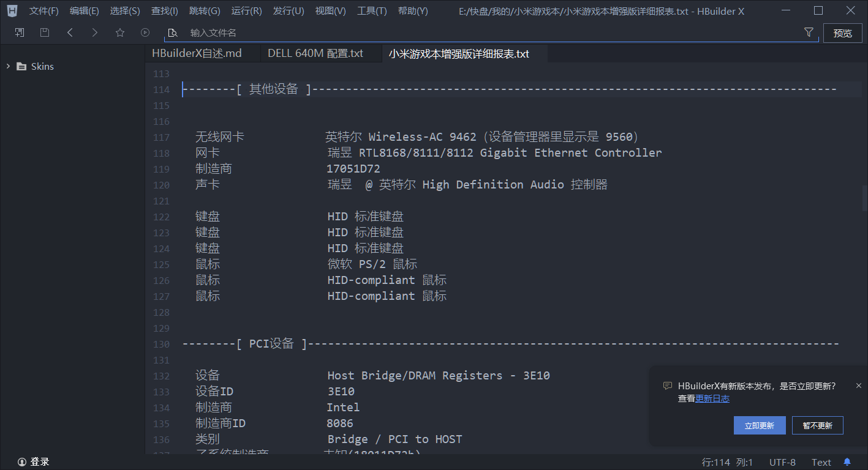Image resolution: width=868 pixels, height=470 pixels.
Task: Click line number 126 in the gutter
Action: click(x=161, y=280)
